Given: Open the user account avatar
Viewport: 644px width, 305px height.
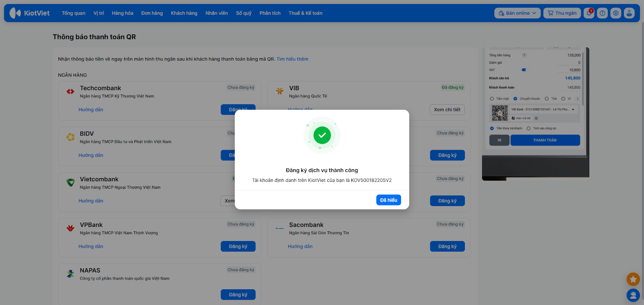Looking at the screenshot, I should (x=629, y=13).
